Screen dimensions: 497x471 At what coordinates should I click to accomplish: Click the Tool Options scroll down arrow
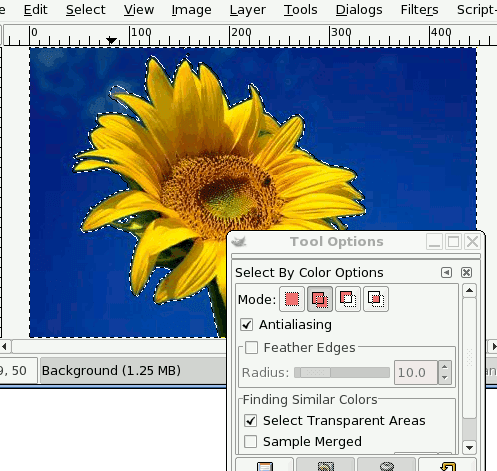[x=469, y=447]
